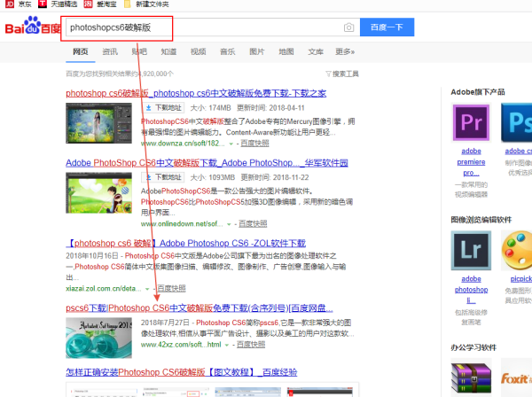Click the xiazai.zol.com.cn URL text
Screen dimensions: 532x397
[x=104, y=289]
